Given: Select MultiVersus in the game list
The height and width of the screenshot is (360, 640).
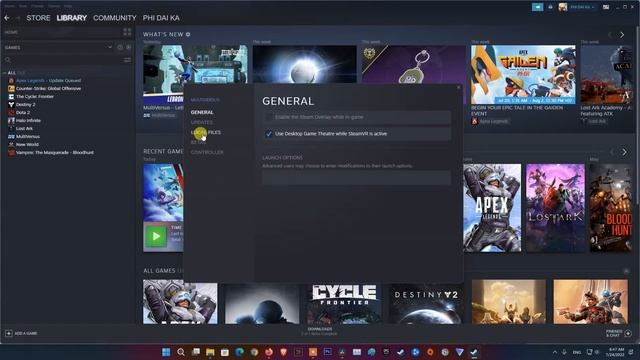Looking at the screenshot, I should 27,136.
